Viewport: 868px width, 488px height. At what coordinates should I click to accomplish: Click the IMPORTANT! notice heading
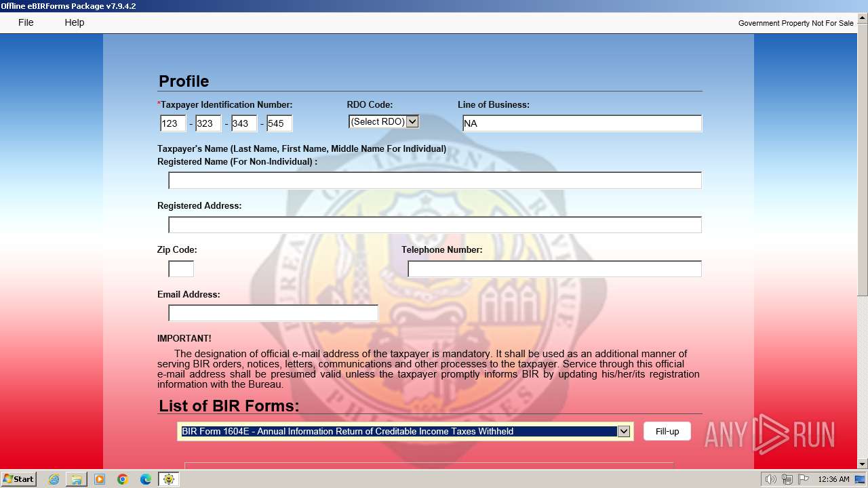184,338
